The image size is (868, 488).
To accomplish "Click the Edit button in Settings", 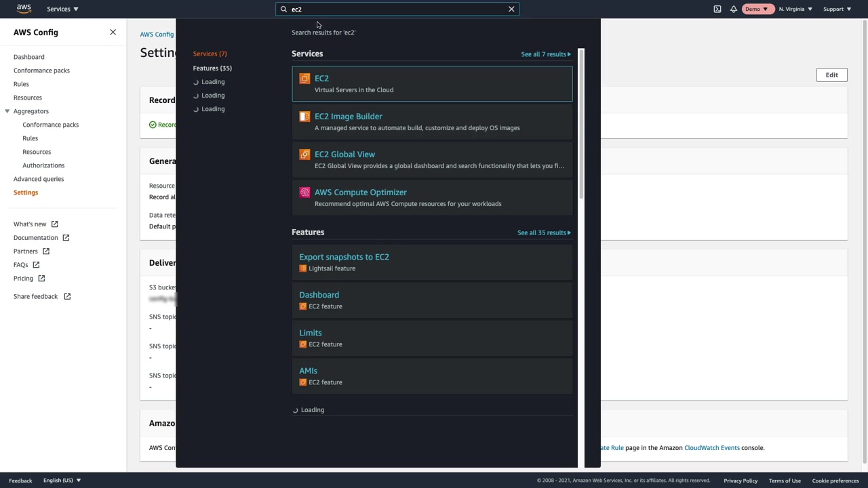I will [x=831, y=75].
